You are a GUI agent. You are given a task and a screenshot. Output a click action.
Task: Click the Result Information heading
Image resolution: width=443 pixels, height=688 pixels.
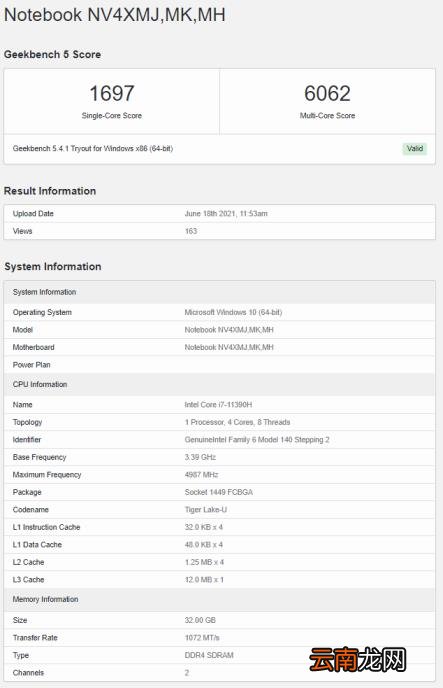pyautogui.click(x=50, y=191)
